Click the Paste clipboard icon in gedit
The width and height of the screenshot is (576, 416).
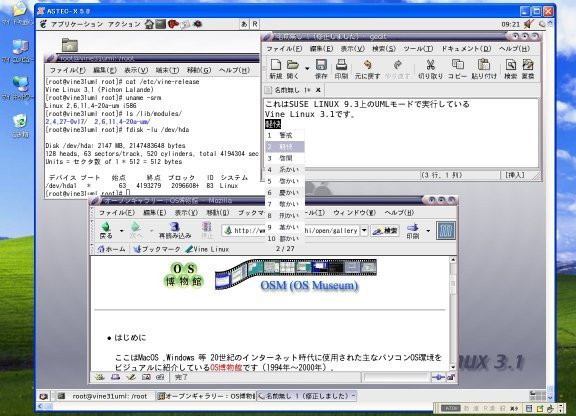[484, 65]
